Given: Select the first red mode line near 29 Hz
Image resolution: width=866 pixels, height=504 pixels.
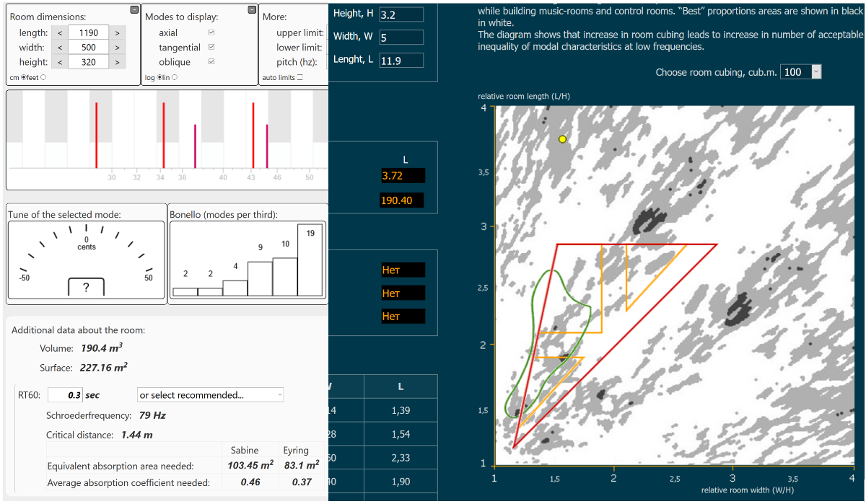Looking at the screenshot, I should pyautogui.click(x=96, y=135).
